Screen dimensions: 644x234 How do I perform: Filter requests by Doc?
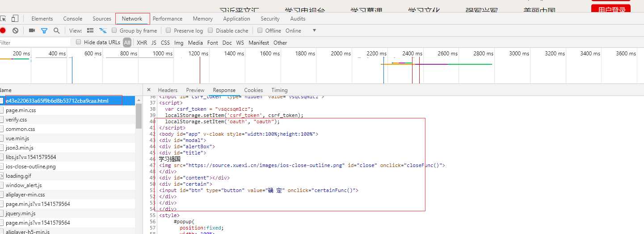[227, 42]
